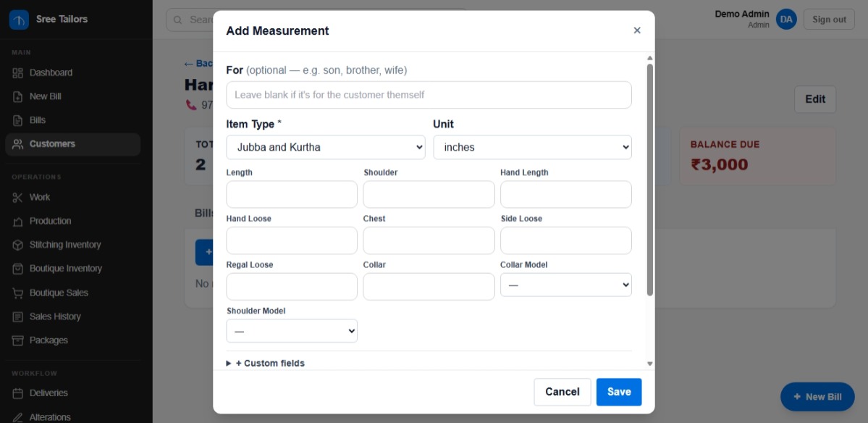The image size is (868, 423).
Task: Click the Sales History list icon
Action: (x=17, y=317)
